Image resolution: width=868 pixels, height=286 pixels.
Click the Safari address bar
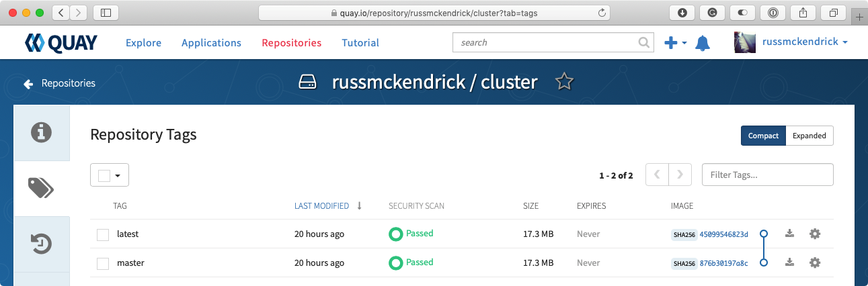[434, 13]
